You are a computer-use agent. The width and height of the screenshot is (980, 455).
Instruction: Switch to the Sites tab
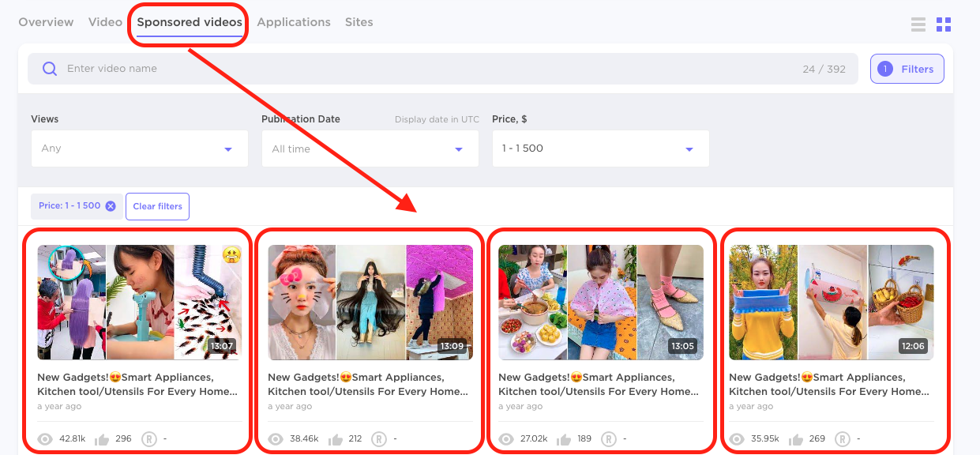(359, 21)
